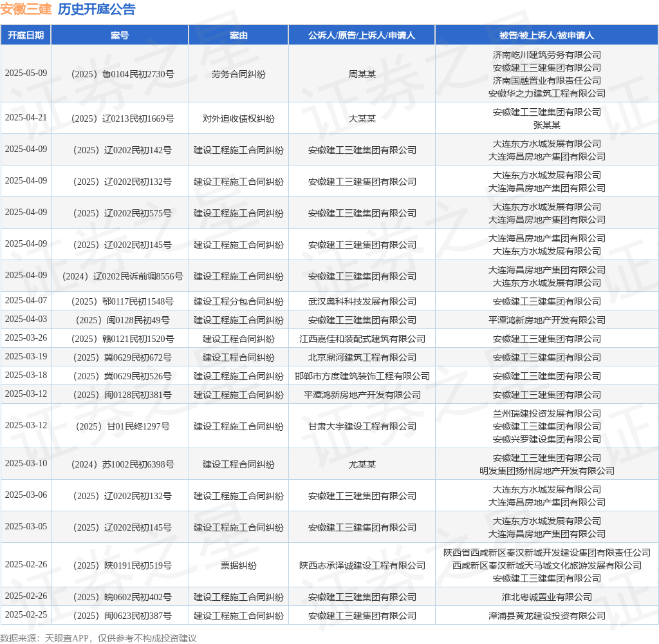Click plaintiff 陕西志承泽诚建设工程有限公司
659x644 pixels.
pos(362,565)
